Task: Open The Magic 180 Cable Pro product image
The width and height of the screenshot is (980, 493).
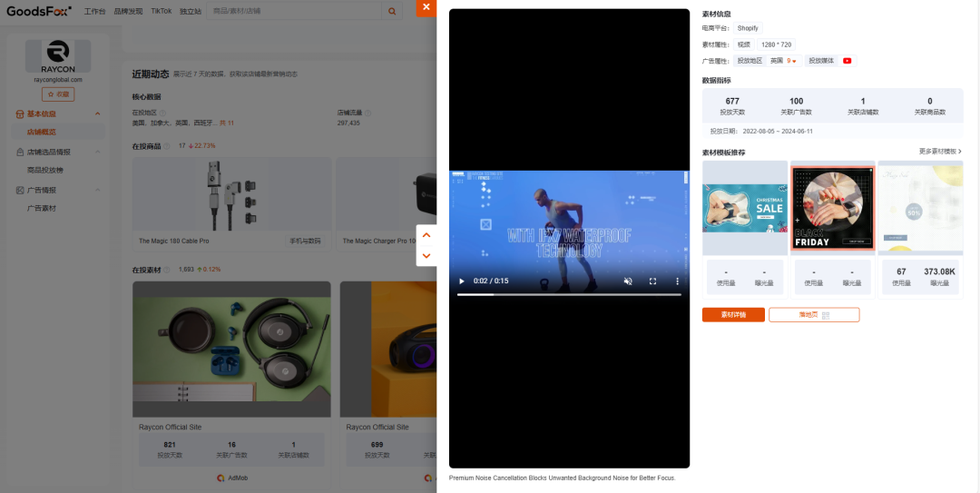Action: pyautogui.click(x=232, y=194)
